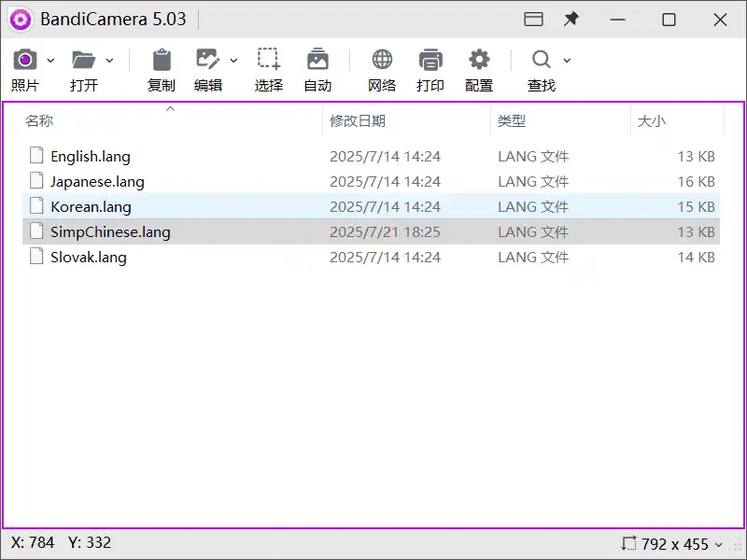Select the SimpChinese.lang file
This screenshot has width=747, height=560.
click(x=371, y=231)
